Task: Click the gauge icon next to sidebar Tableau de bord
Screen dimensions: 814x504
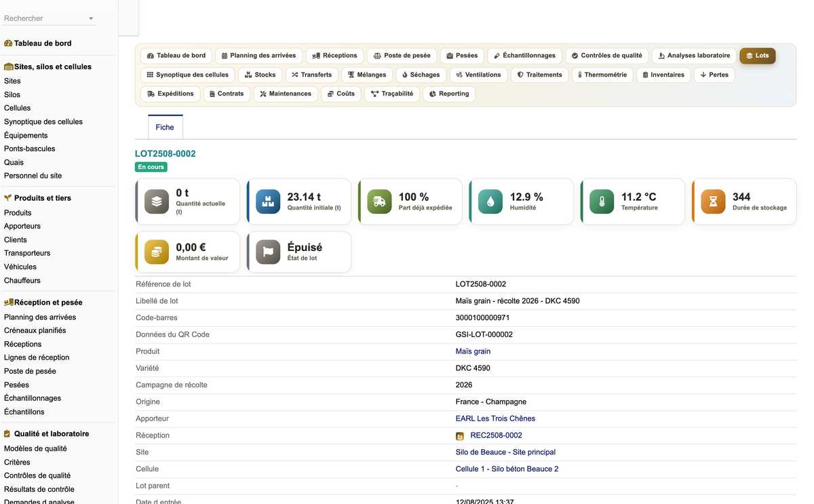Action: tap(8, 43)
